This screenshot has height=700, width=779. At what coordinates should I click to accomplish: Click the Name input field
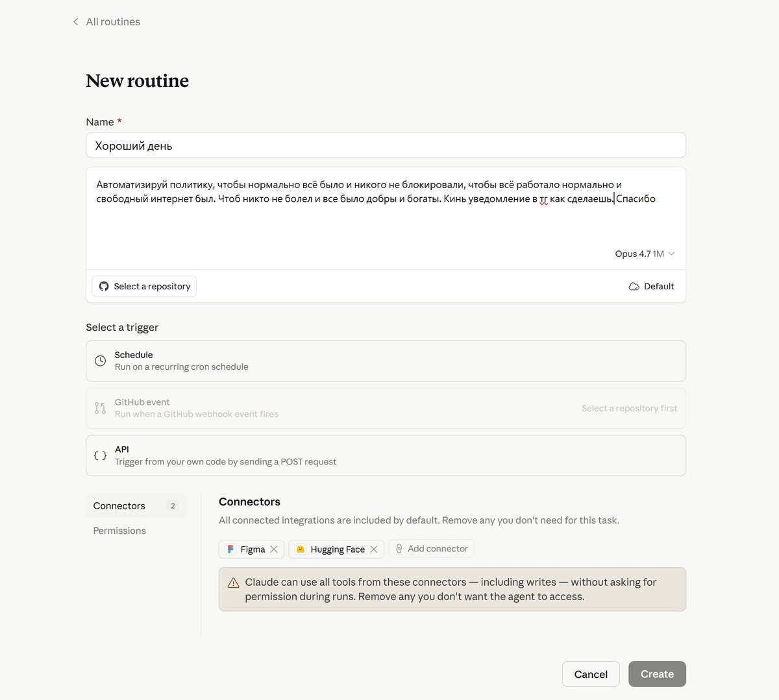coord(386,145)
